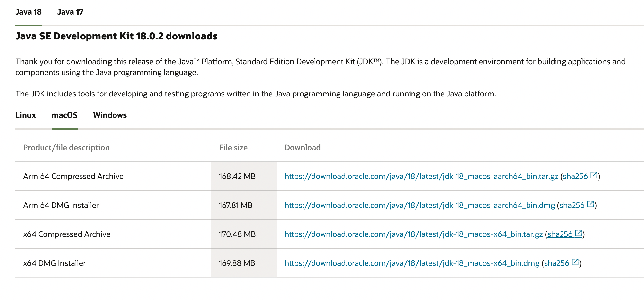Image resolution: width=644 pixels, height=300 pixels.
Task: Click the 'Product/file description' column header
Action: (x=66, y=148)
